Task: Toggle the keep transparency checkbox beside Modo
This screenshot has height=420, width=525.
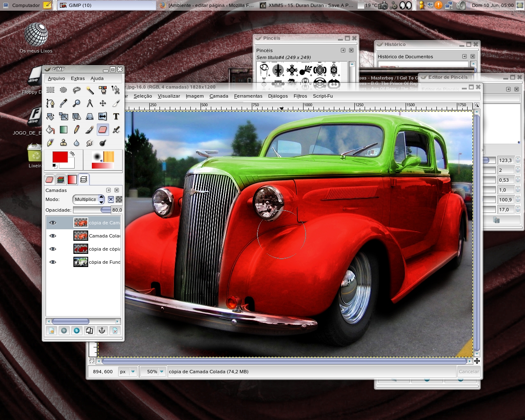Action: tap(111, 199)
